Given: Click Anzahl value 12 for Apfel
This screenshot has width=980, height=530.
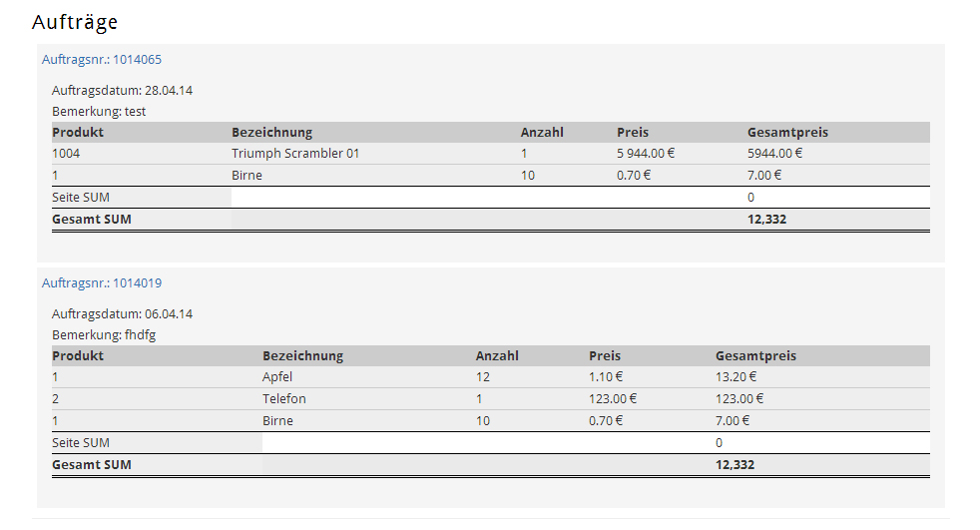Looking at the screenshot, I should (x=484, y=377).
